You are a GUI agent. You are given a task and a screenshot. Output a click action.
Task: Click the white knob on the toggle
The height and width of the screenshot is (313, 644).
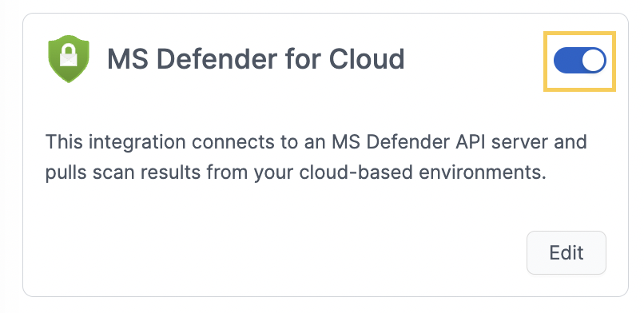pyautogui.click(x=594, y=61)
